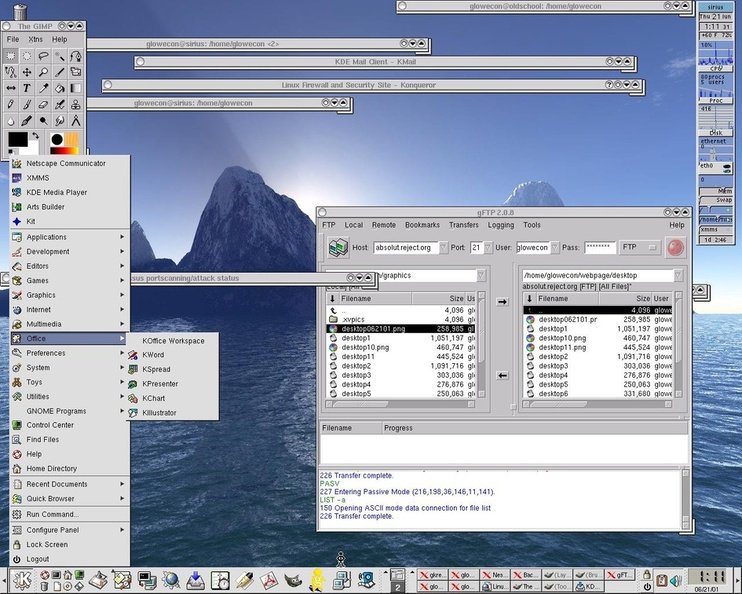Select the Clone stamp tool
The image size is (742, 594).
(x=75, y=104)
